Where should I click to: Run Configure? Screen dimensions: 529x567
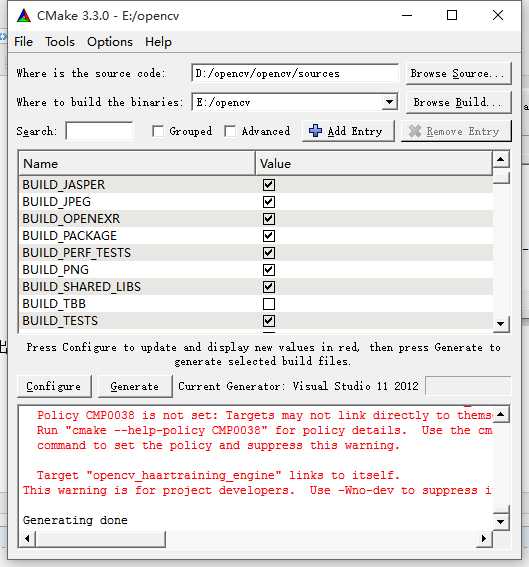54,387
